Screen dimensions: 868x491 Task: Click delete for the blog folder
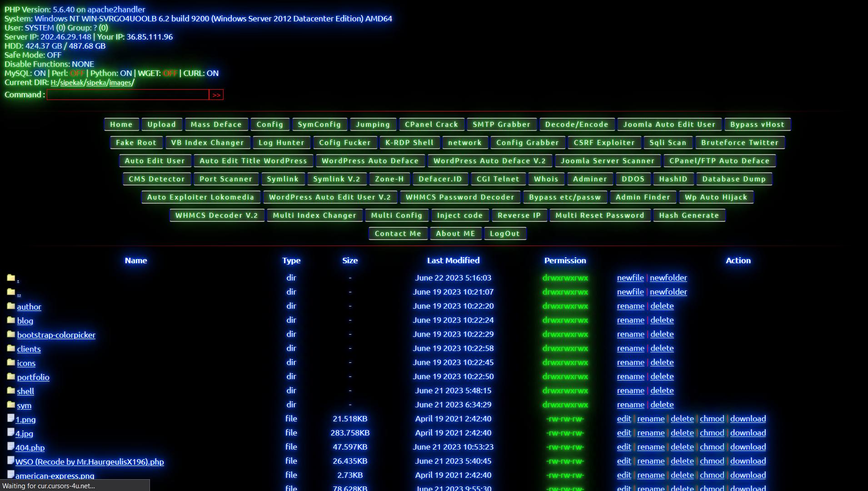(x=662, y=320)
